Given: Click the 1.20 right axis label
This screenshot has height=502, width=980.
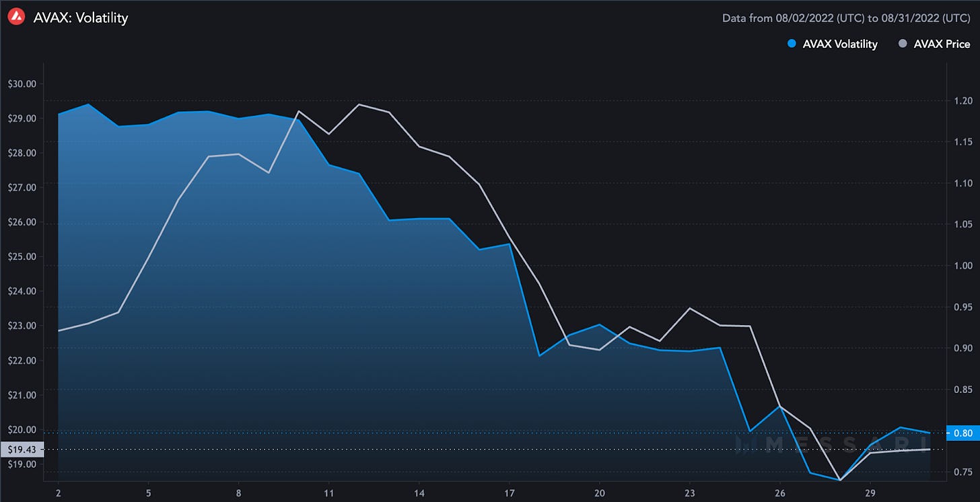Looking at the screenshot, I should tap(963, 100).
